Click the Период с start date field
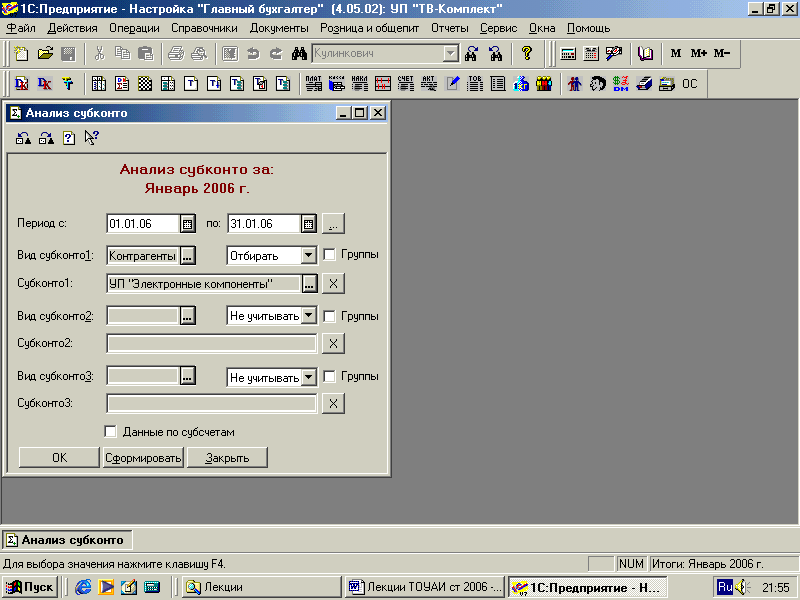 (x=143, y=223)
